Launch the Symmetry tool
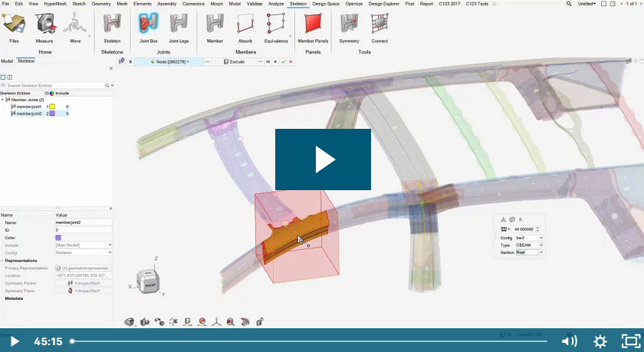This screenshot has width=644, height=352. pos(349,28)
